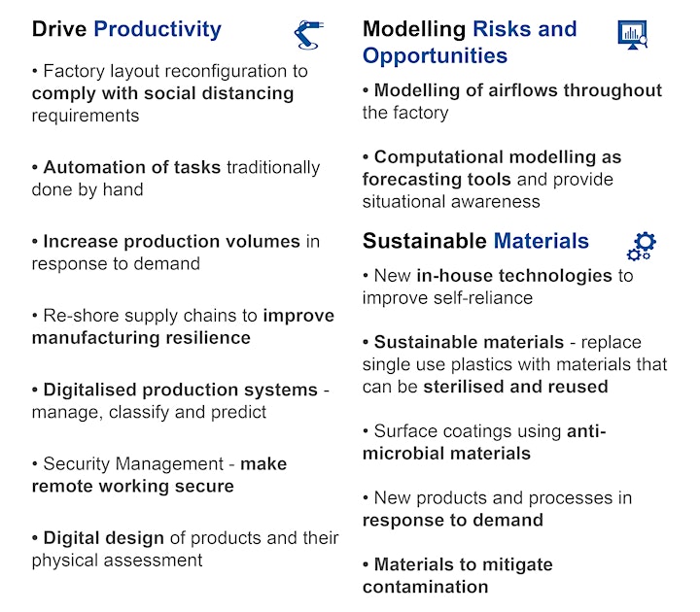The image size is (700, 612).
Task: Click Increase production volumes bullet
Action: (176, 253)
